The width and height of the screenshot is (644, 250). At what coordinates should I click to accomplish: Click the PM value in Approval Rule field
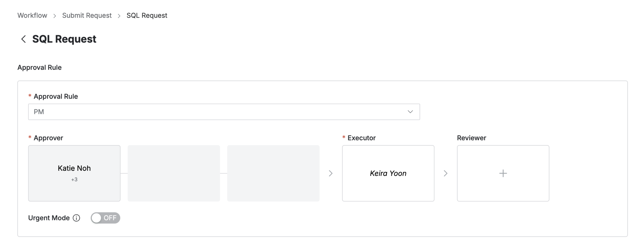[x=39, y=112]
